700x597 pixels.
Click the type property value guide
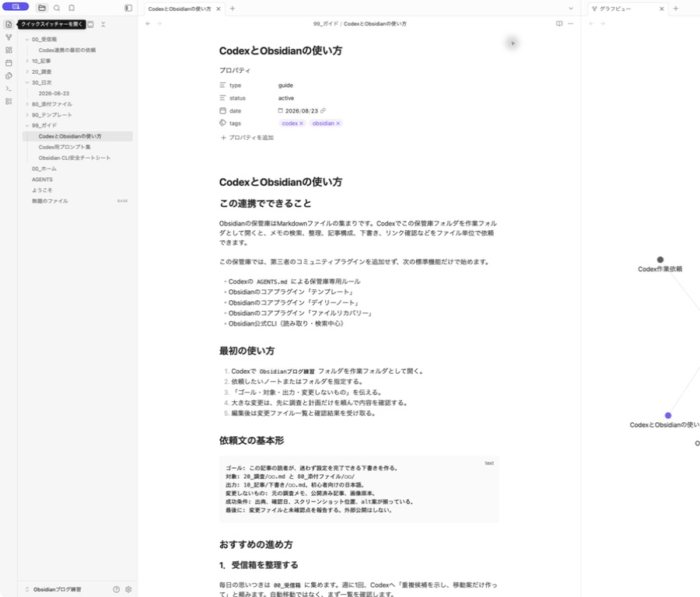coord(285,86)
